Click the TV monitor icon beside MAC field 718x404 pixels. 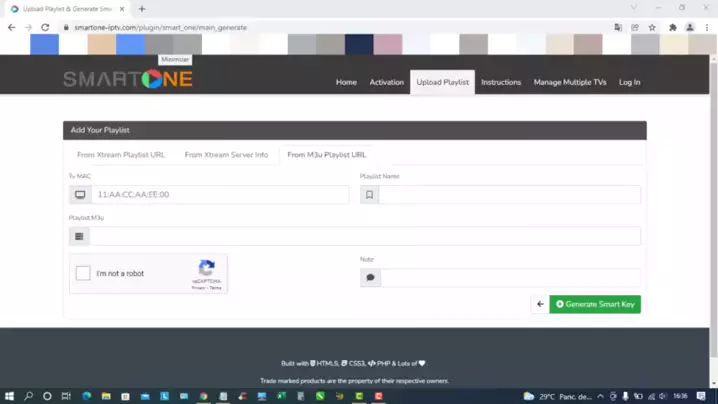[x=80, y=195]
